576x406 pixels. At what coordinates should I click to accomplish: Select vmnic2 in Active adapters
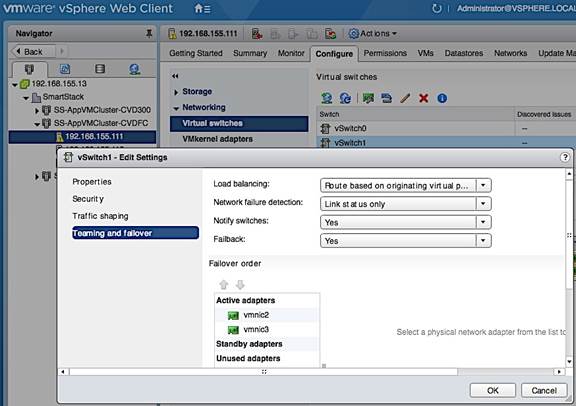[x=267, y=315]
